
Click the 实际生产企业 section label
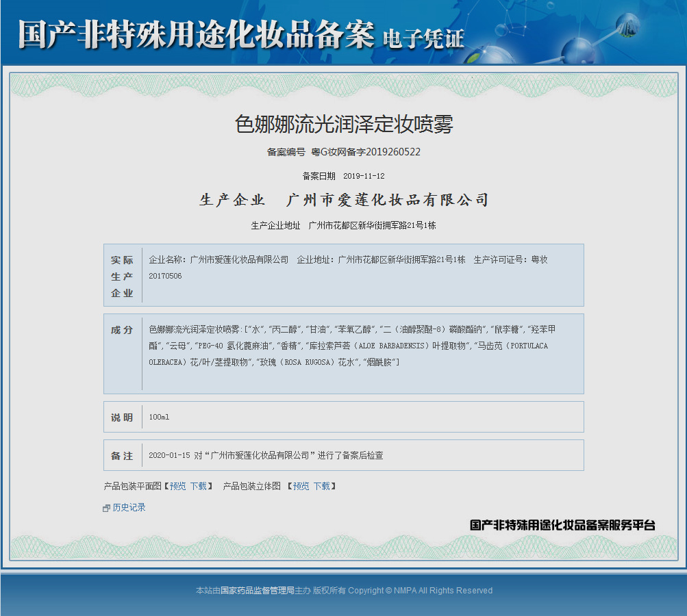[x=122, y=277]
